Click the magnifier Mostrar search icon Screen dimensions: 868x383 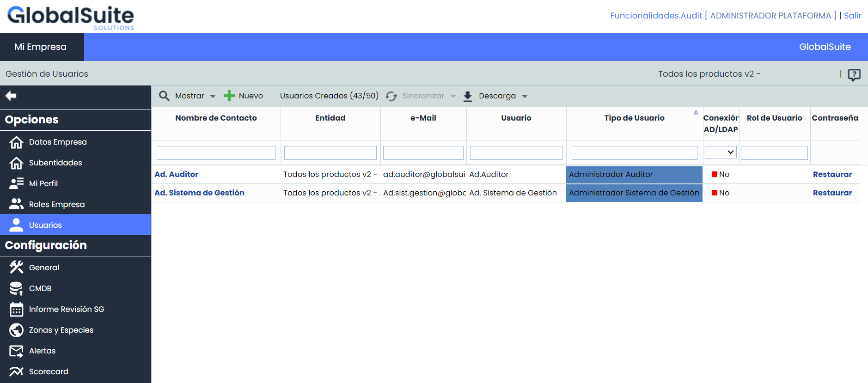pyautogui.click(x=164, y=96)
